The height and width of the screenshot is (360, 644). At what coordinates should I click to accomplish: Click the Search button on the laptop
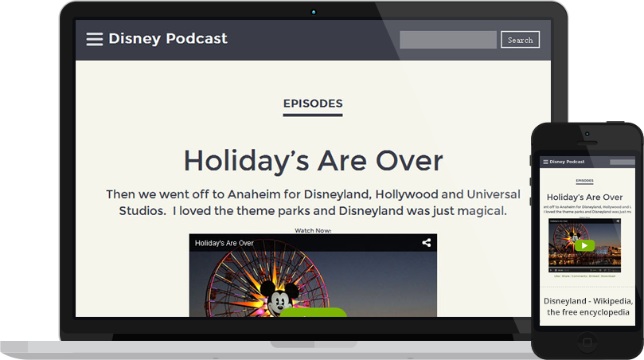tap(520, 40)
